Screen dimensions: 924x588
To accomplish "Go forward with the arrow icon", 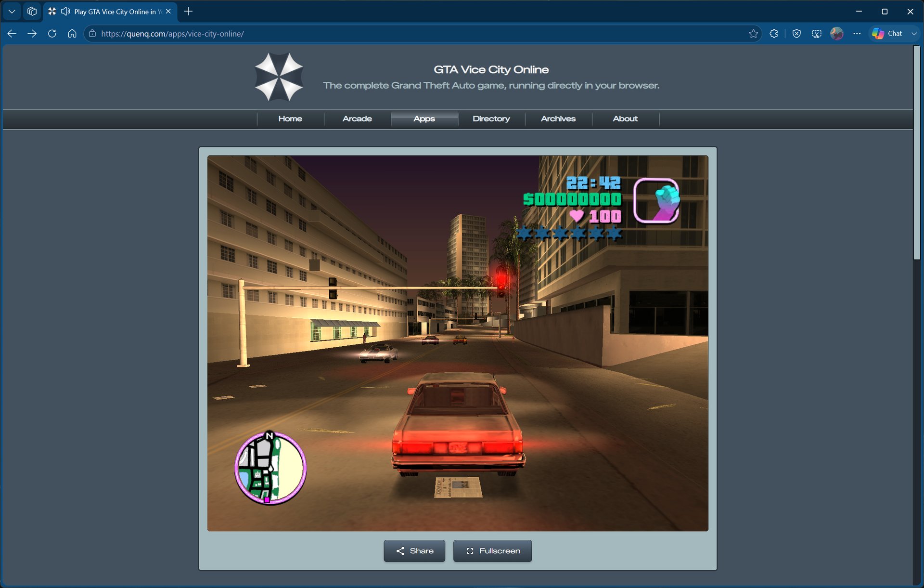I will click(32, 34).
